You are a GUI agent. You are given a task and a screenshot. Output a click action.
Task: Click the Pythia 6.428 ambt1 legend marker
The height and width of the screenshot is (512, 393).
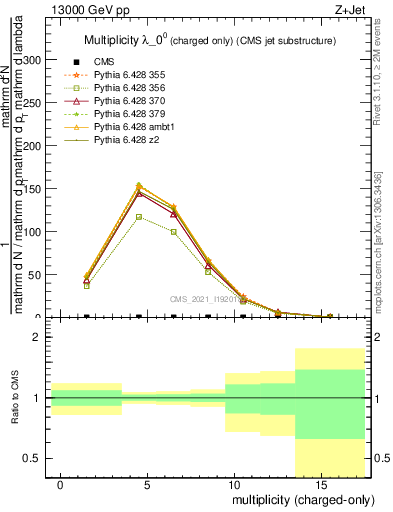tap(76, 127)
